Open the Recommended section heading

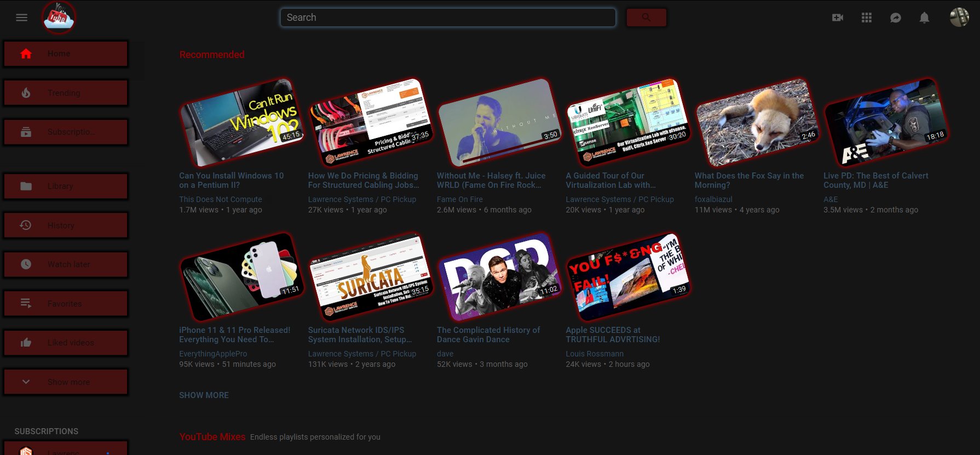[212, 55]
